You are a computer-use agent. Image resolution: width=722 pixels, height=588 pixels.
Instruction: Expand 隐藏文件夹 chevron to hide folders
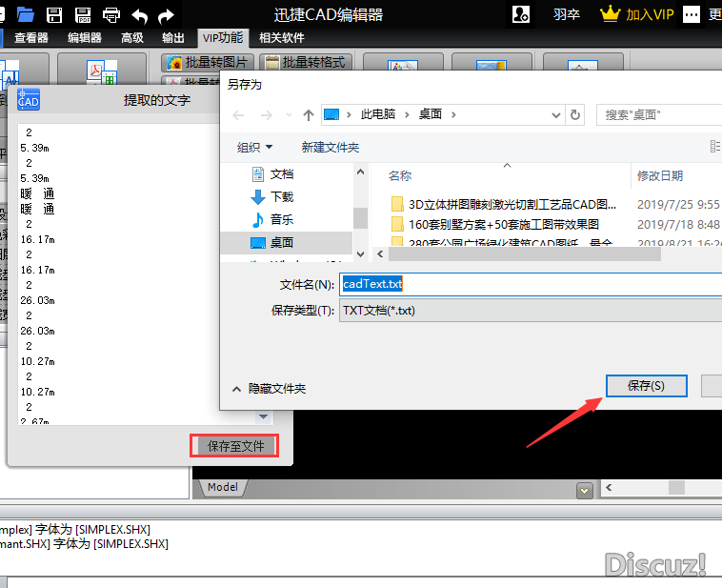point(236,389)
